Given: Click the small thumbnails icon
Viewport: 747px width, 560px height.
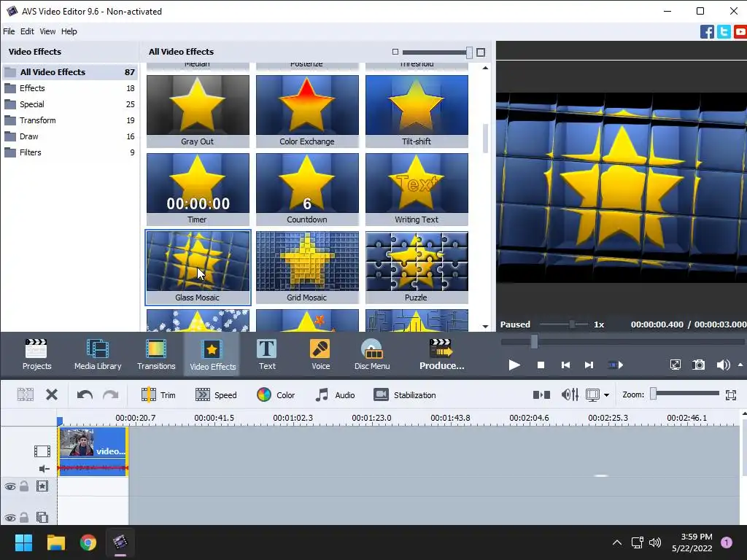Looking at the screenshot, I should [395, 52].
